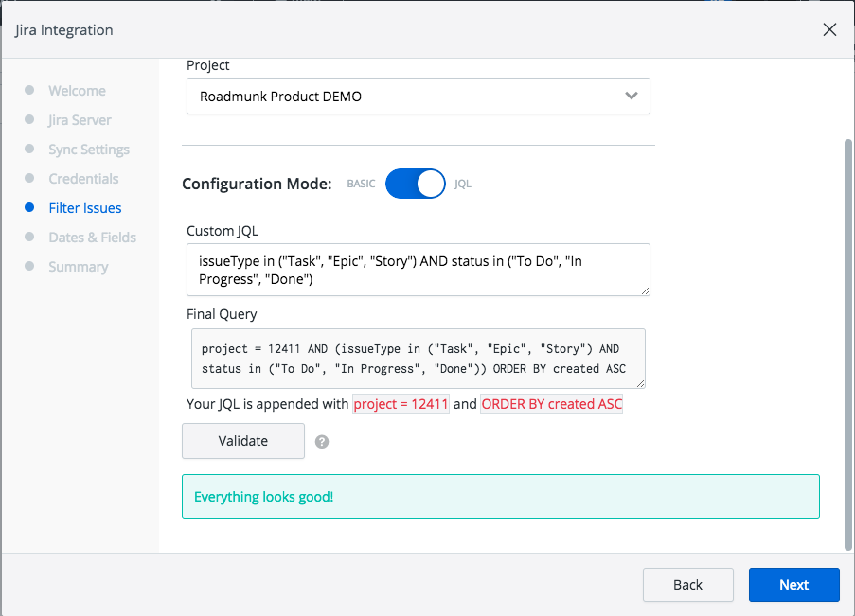Select Sync Settings step
Image resolution: width=855 pixels, height=616 pixels.
coord(89,150)
